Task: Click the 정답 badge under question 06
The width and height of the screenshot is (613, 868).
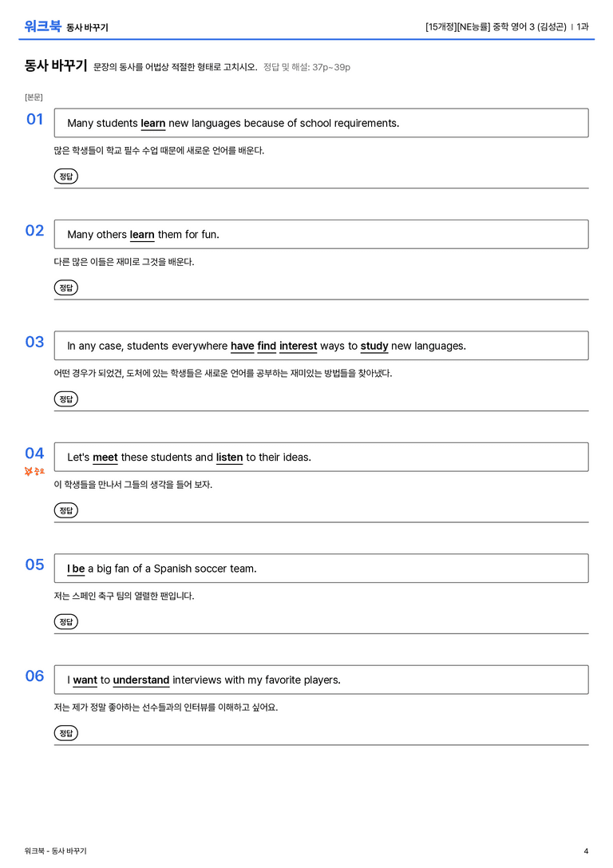Action: coord(65,732)
